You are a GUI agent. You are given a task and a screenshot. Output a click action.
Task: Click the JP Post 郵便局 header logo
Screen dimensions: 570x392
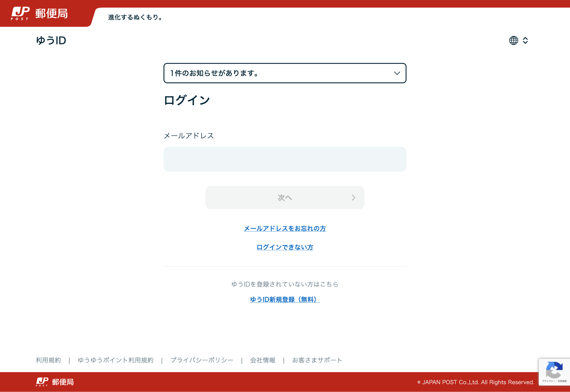point(39,14)
